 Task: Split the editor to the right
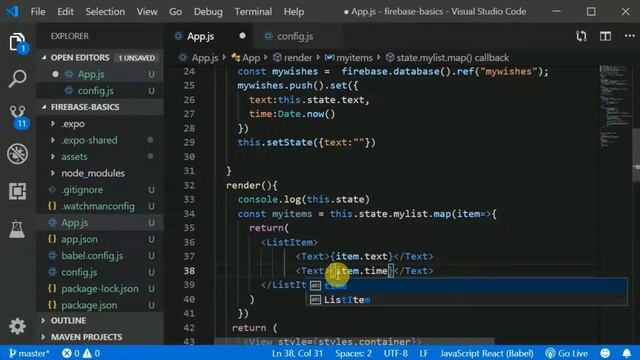[x=605, y=36]
